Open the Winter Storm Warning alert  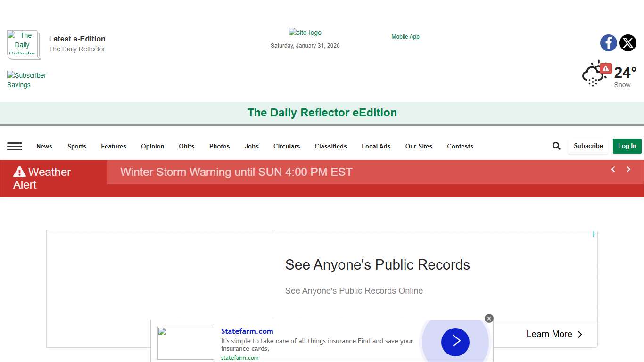click(236, 172)
